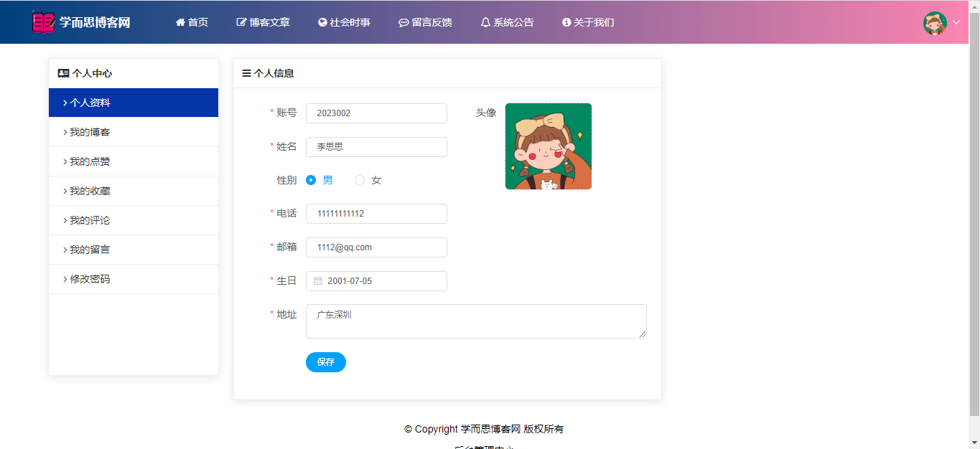Click the info icon beside 关于我们
Viewport: 980px width, 449px height.
[566, 22]
